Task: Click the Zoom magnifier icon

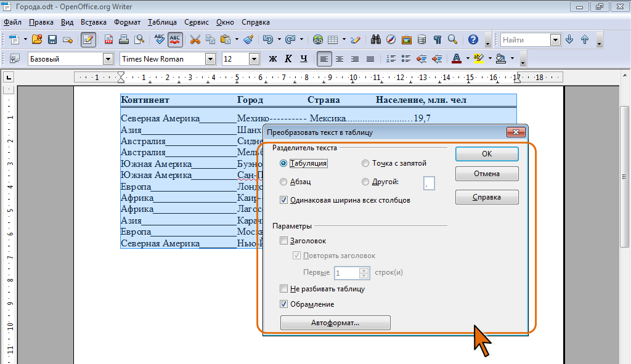Action: [453, 39]
